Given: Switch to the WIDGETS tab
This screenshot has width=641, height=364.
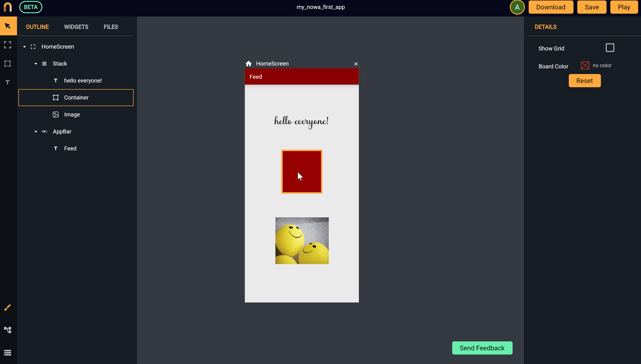Looking at the screenshot, I should coord(76,27).
